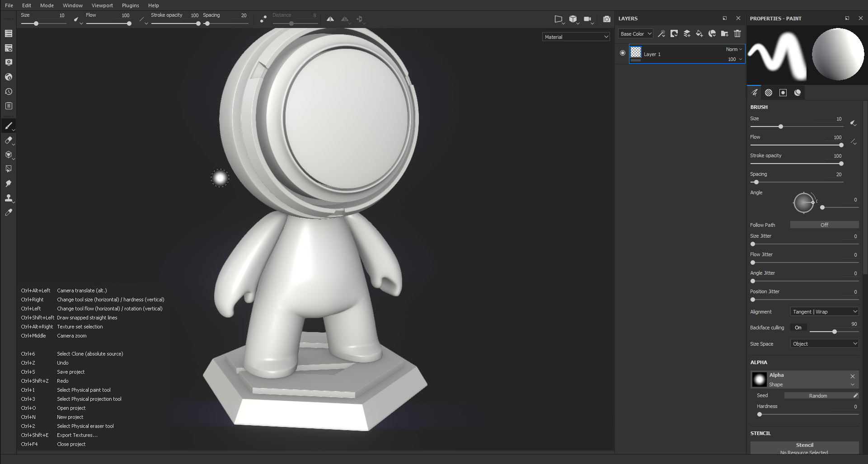Open the Size Space Object dropdown
Image resolution: width=868 pixels, height=464 pixels.
coord(825,344)
